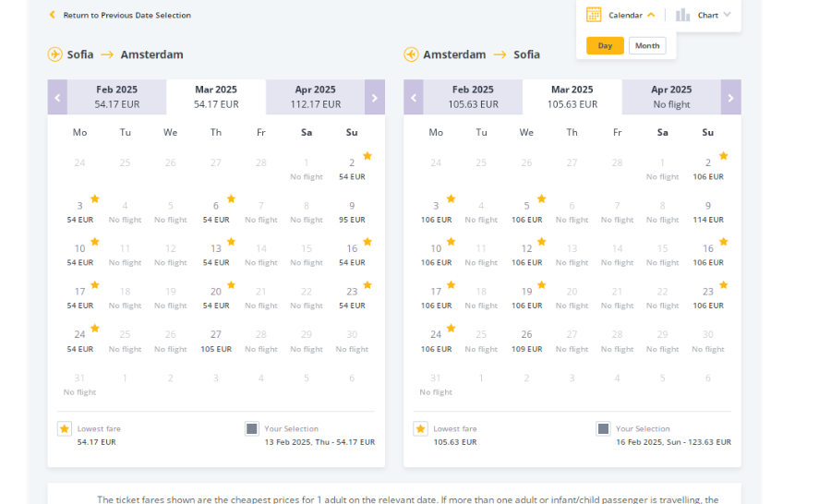This screenshot has width=831, height=504.
Task: Click lowest fare star legend icon for outbound
Action: pyautogui.click(x=65, y=428)
